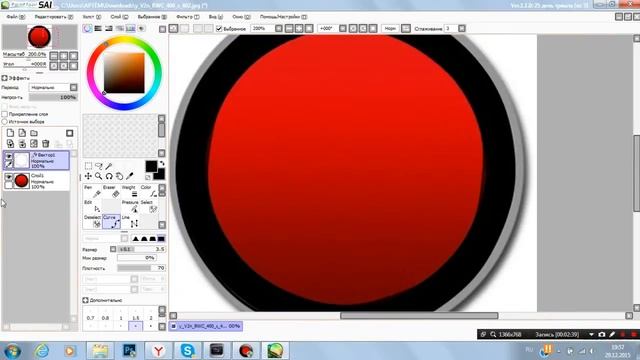Click the horizontal canvas scrollbar

click(x=419, y=316)
